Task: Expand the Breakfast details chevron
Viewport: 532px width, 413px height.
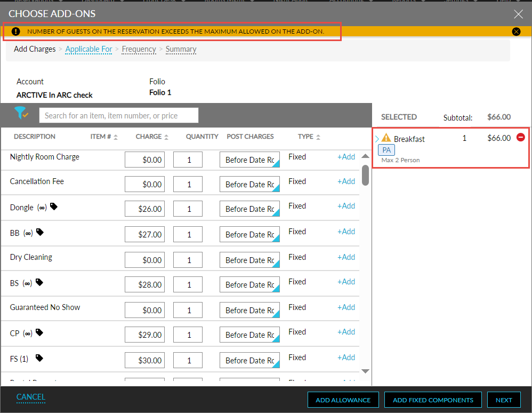Action: (x=378, y=138)
